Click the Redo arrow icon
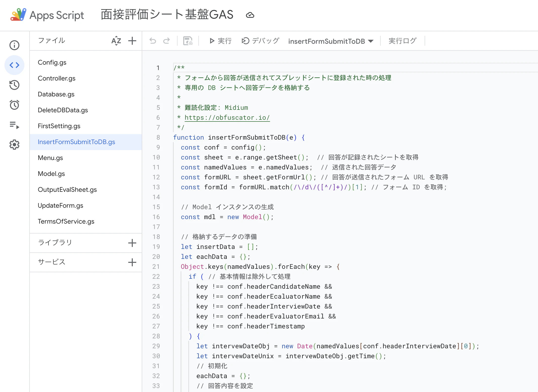The height and width of the screenshot is (392, 538). tap(167, 41)
